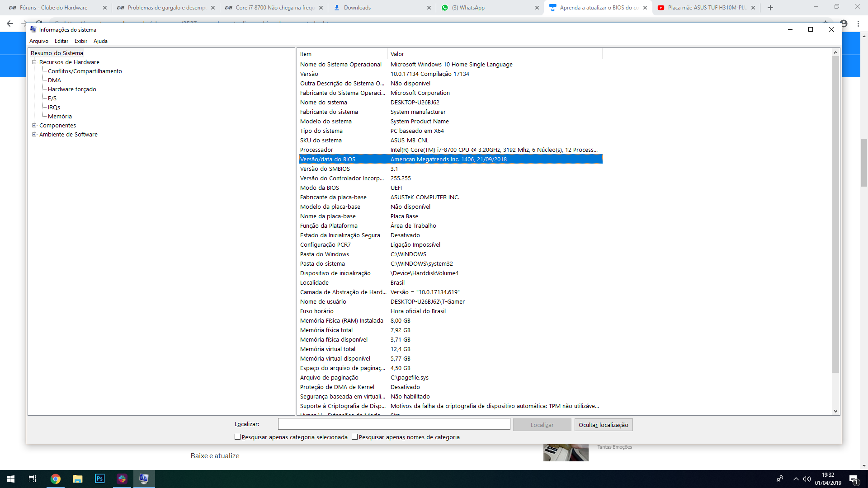The width and height of the screenshot is (868, 488).
Task: Open Task View on the taskbar
Action: click(33, 479)
